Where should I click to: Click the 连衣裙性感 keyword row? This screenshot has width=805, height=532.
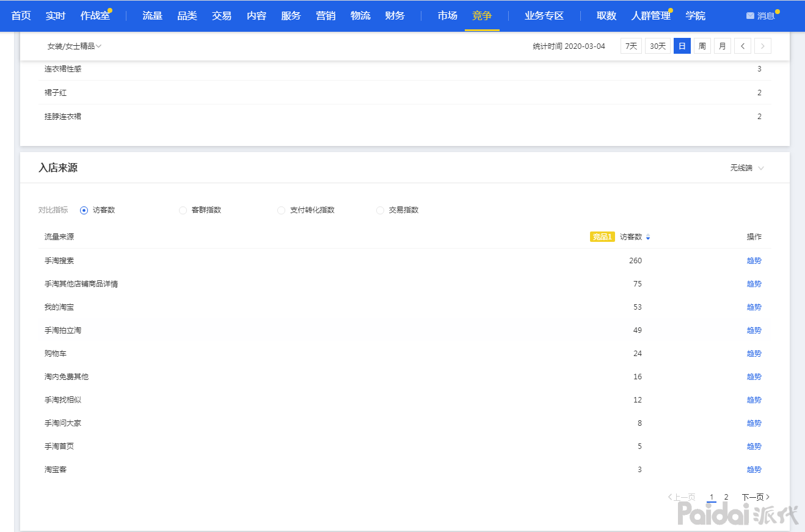coord(405,69)
